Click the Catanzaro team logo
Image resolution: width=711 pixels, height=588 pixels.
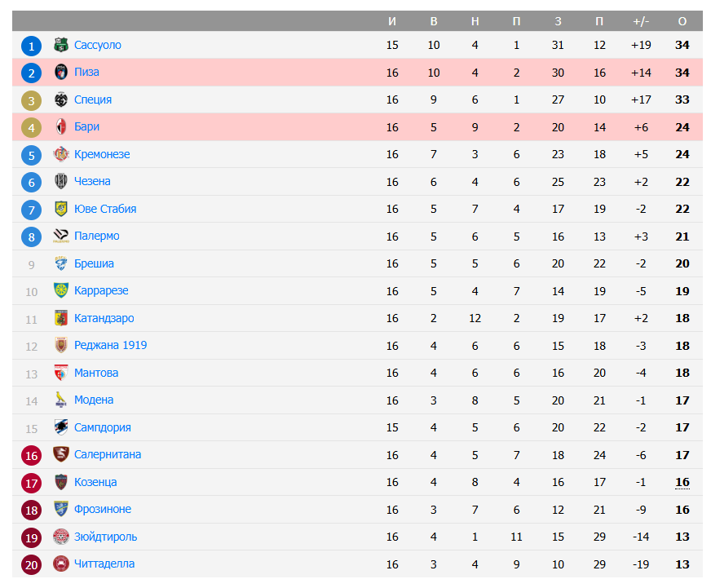click(61, 318)
